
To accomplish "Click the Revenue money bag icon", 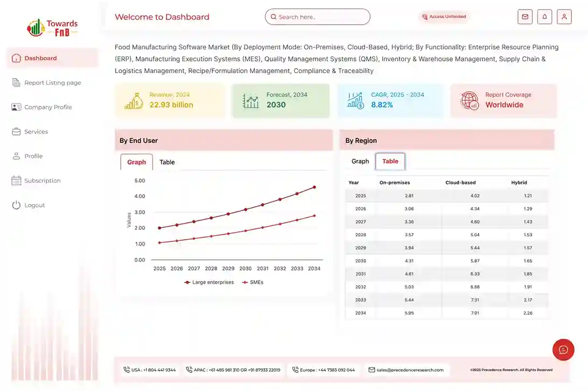I will pos(133,100).
